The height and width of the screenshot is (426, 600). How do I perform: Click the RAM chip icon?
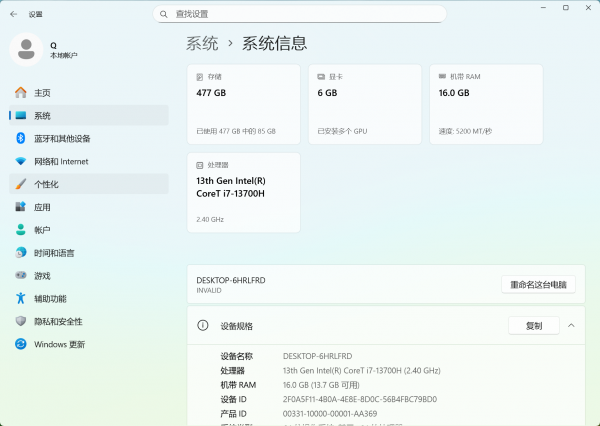click(x=442, y=77)
